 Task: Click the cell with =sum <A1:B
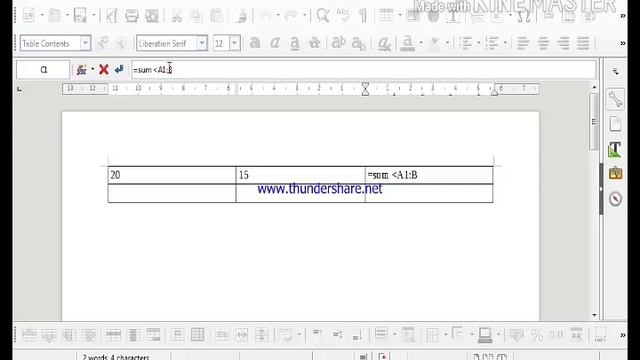tap(429, 175)
